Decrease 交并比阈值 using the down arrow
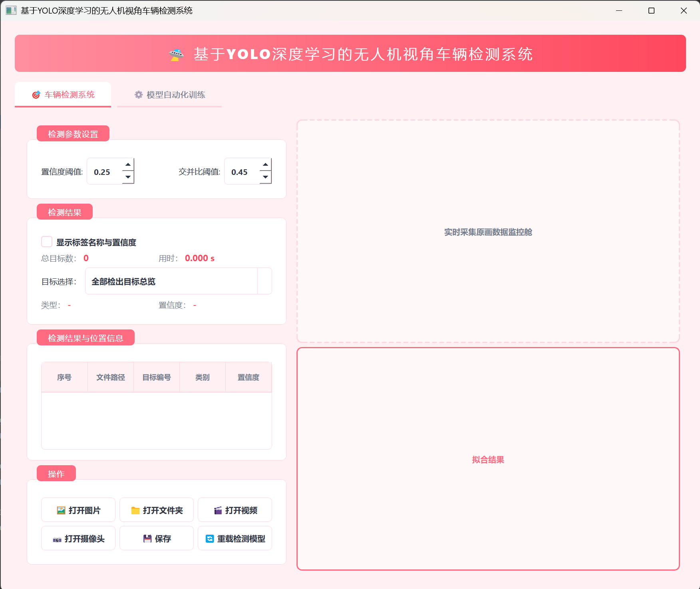 (265, 178)
